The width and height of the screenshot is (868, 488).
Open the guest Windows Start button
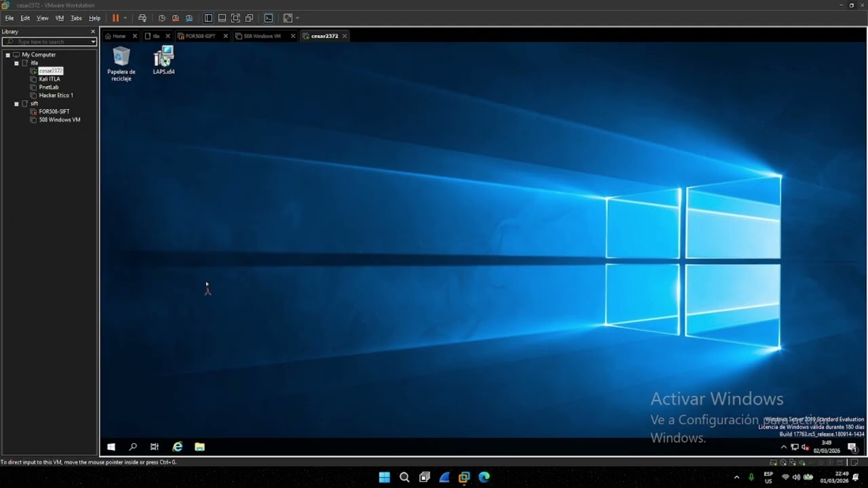[x=111, y=447]
